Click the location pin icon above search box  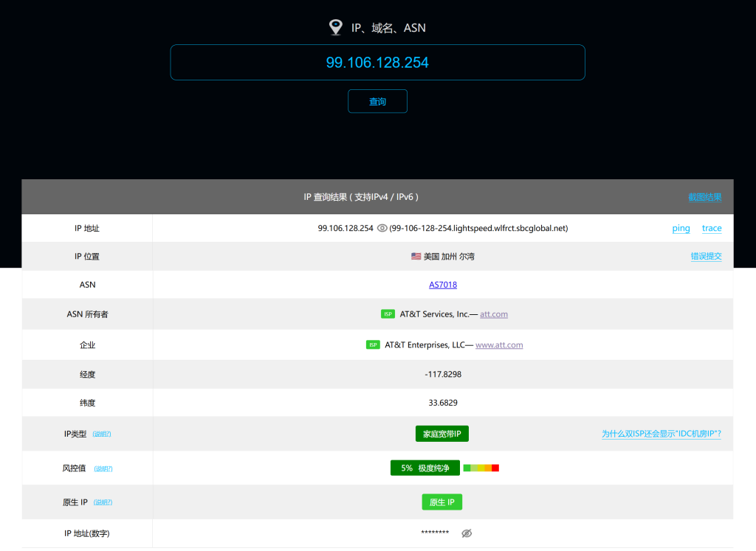[336, 28]
